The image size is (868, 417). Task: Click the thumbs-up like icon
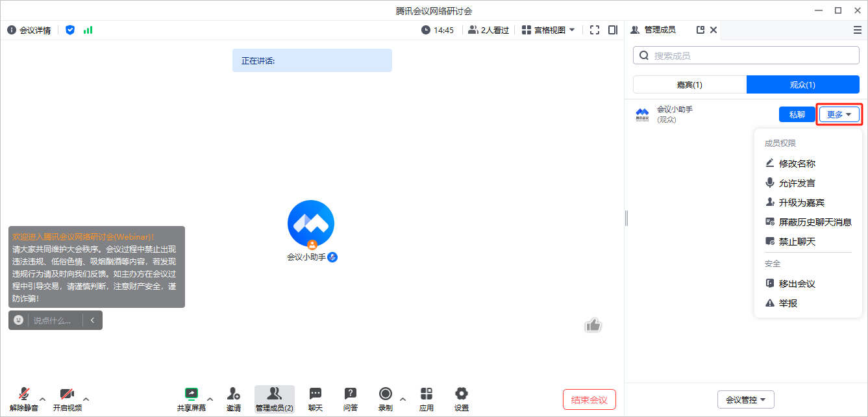pyautogui.click(x=593, y=325)
